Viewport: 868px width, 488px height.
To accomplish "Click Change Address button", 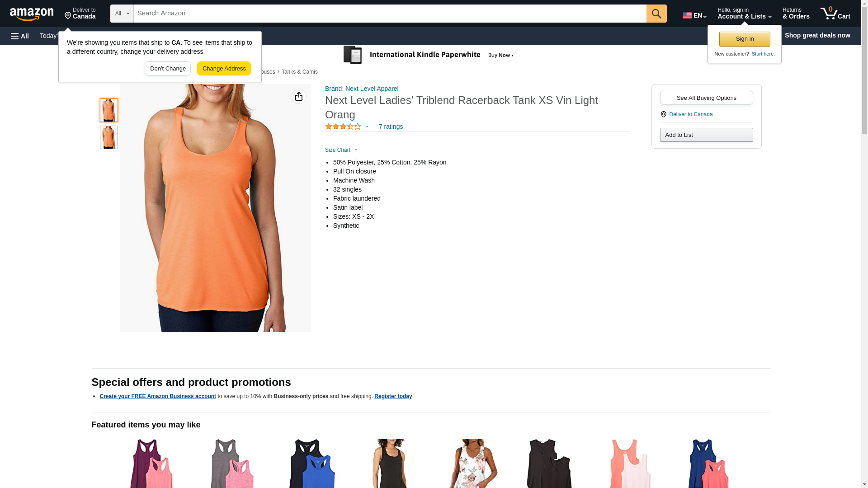I will point(224,69).
